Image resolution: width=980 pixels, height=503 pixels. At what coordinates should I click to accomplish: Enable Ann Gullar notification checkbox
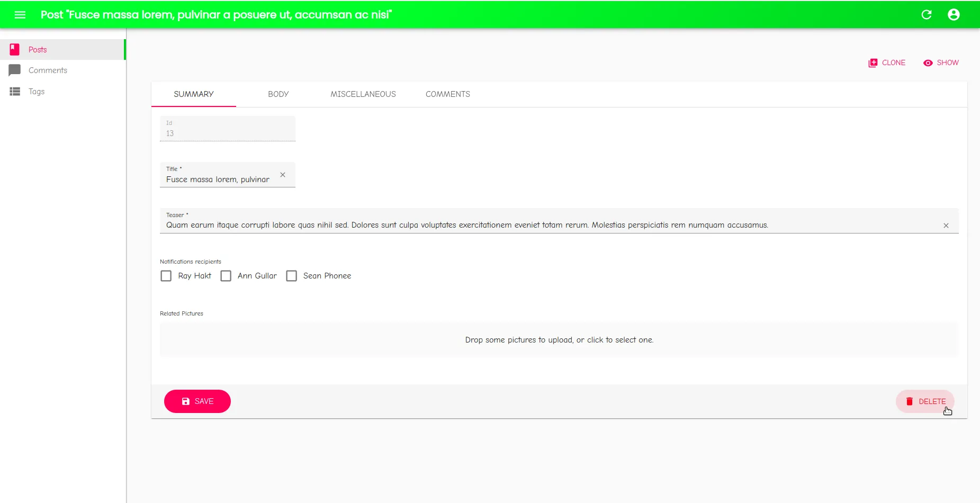pyautogui.click(x=226, y=276)
